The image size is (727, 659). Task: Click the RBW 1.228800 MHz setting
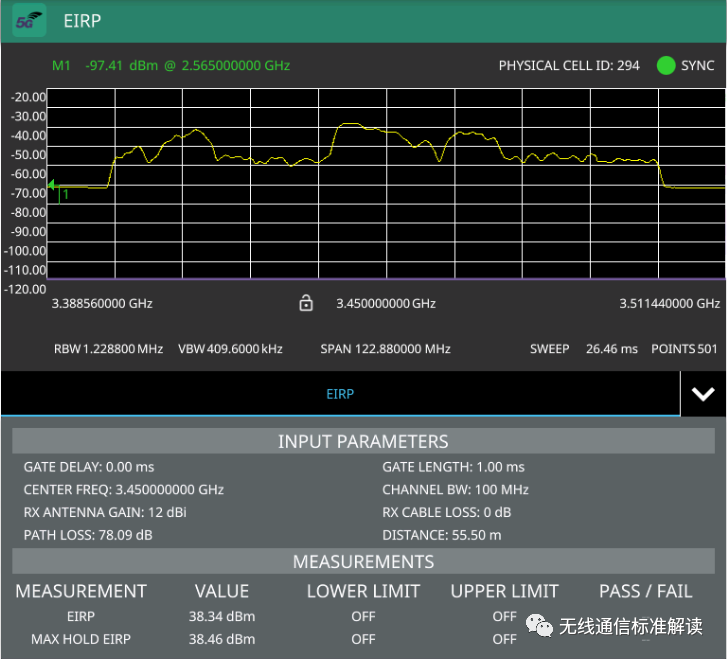108,349
